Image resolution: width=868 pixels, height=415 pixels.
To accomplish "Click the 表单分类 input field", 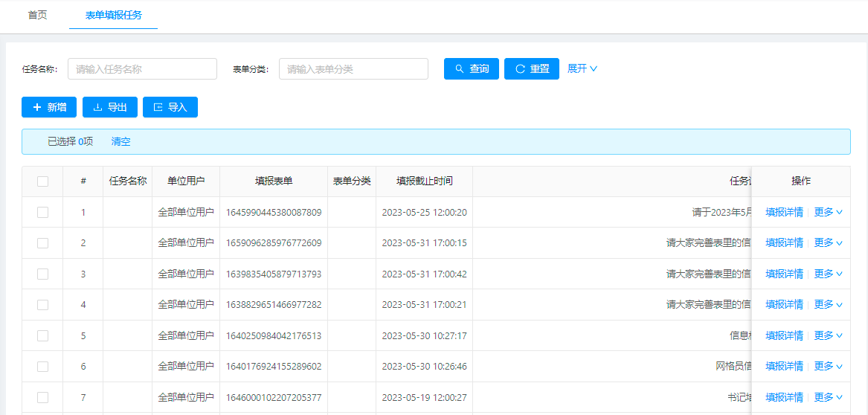I will tap(353, 69).
